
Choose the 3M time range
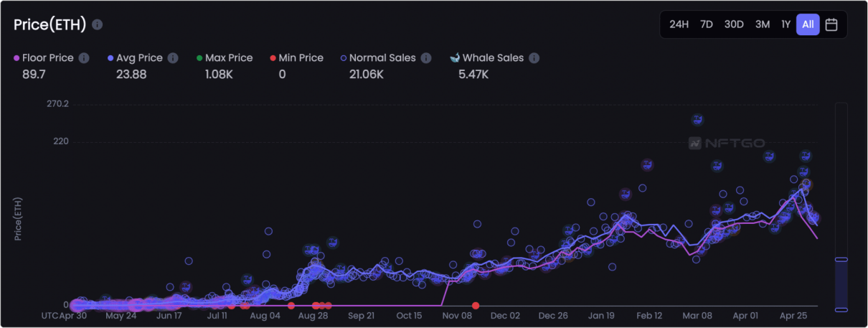point(763,24)
